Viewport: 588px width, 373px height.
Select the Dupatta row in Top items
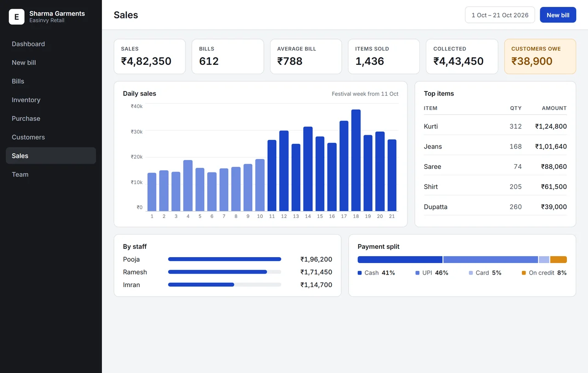[495, 207]
